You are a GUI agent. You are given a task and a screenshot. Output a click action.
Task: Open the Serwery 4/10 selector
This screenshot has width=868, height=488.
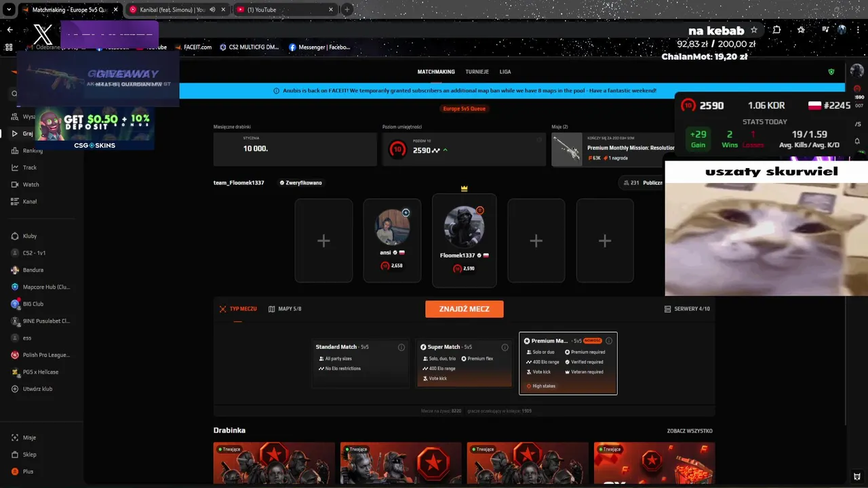tap(688, 309)
